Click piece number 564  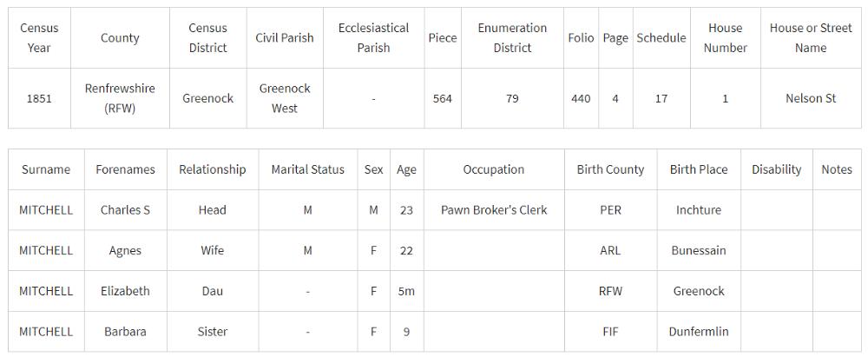[443, 98]
